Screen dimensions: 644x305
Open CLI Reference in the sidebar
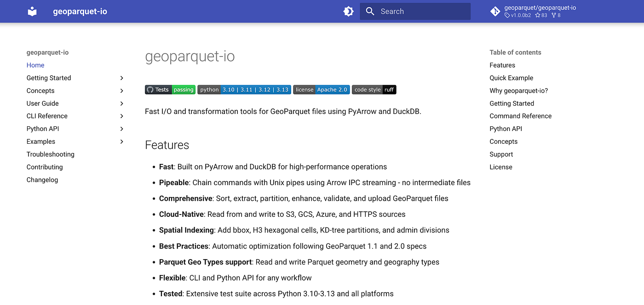click(x=47, y=116)
